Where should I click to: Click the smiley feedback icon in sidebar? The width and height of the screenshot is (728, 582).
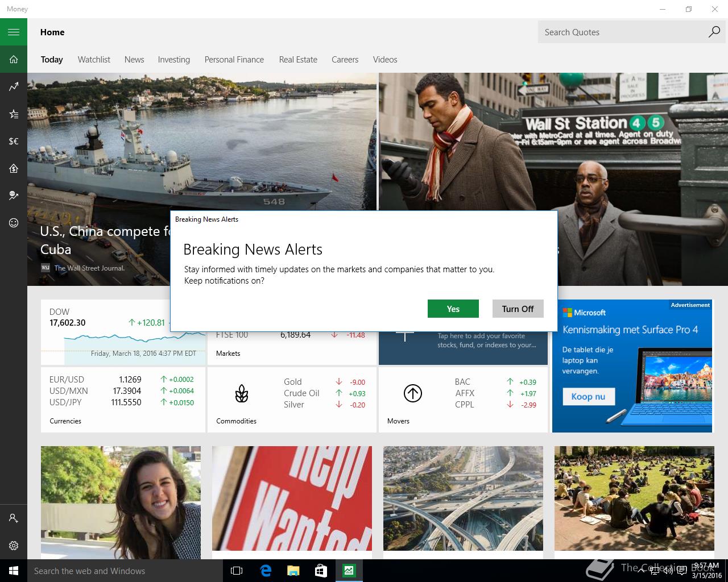click(x=14, y=223)
